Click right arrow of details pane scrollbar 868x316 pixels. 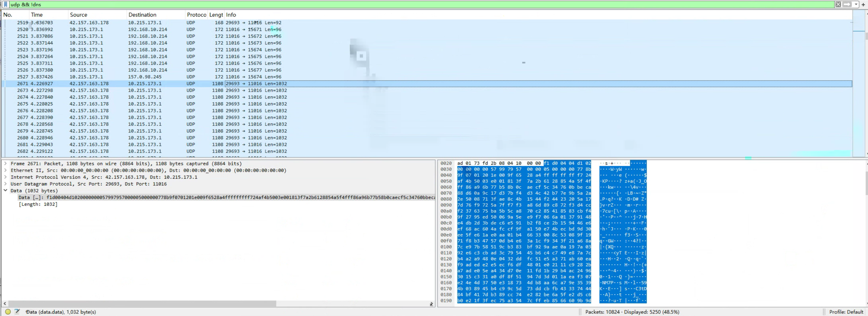coord(431,304)
